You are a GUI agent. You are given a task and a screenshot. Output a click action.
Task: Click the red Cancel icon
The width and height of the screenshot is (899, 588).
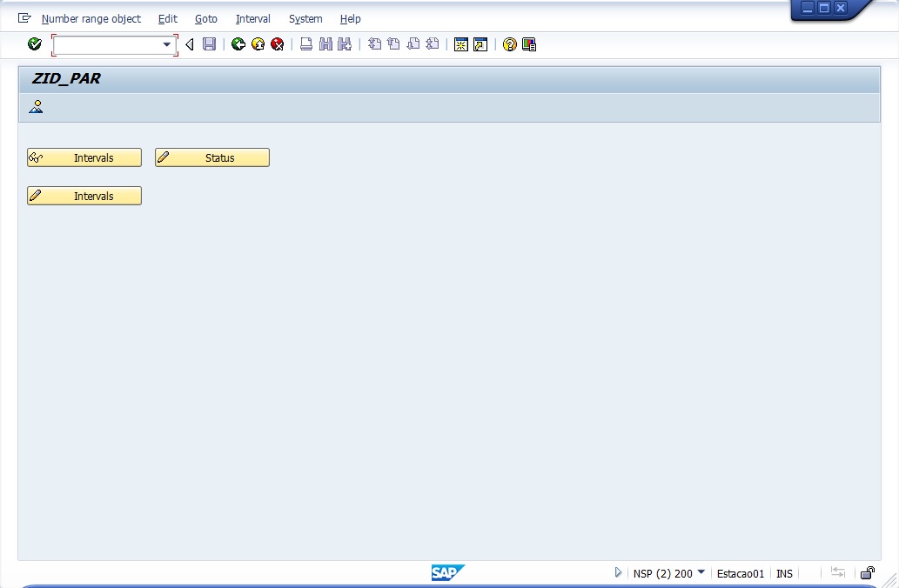[277, 44]
